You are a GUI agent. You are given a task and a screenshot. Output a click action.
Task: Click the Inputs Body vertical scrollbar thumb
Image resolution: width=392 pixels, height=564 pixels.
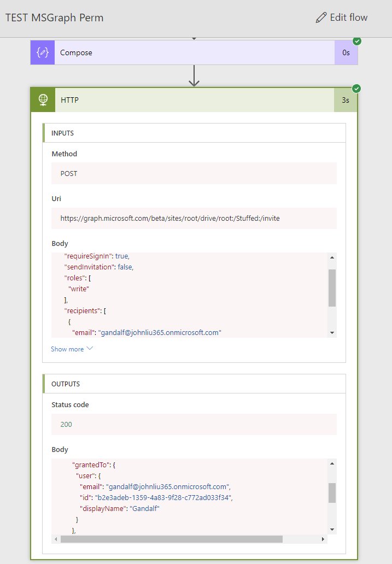pos(332,287)
